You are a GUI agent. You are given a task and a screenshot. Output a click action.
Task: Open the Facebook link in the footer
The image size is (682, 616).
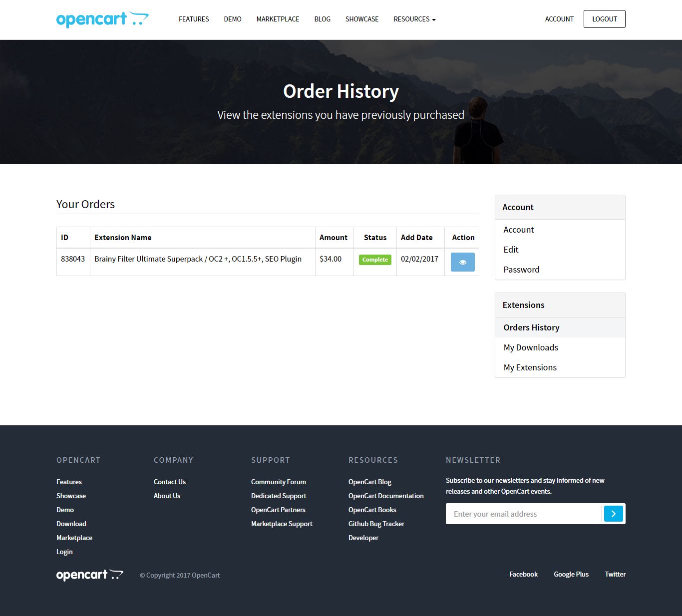click(523, 574)
